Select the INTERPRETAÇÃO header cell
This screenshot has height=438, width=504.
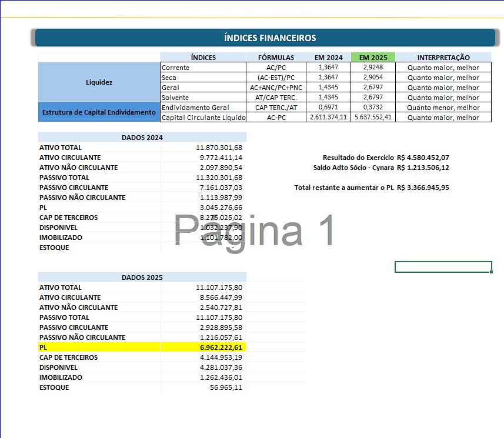pyautogui.click(x=443, y=58)
